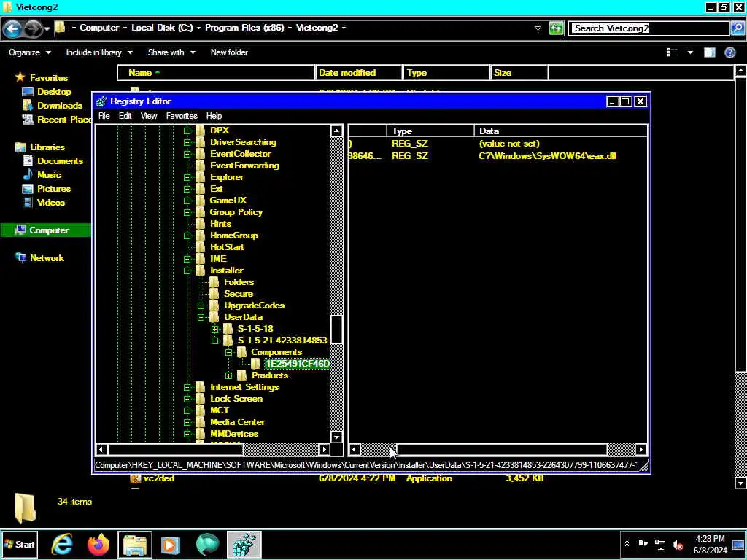Viewport: 747px width, 560px height.
Task: Open Music library in sidebar
Action: coord(49,175)
